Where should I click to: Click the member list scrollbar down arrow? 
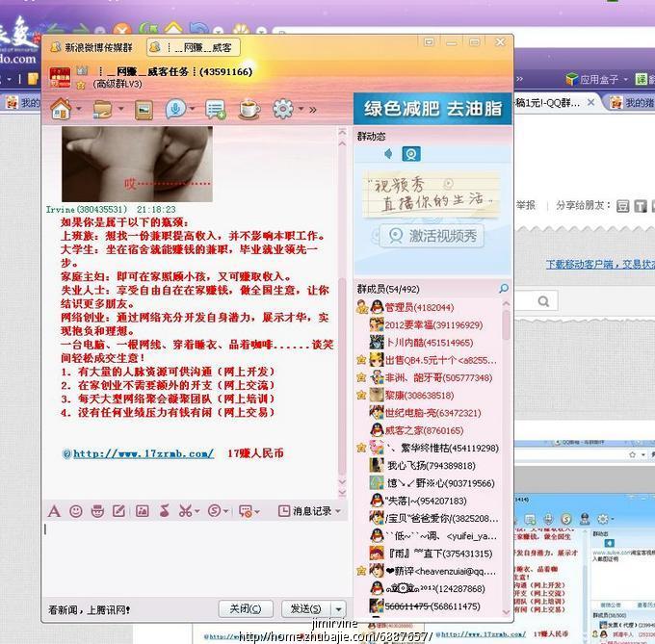point(506,612)
